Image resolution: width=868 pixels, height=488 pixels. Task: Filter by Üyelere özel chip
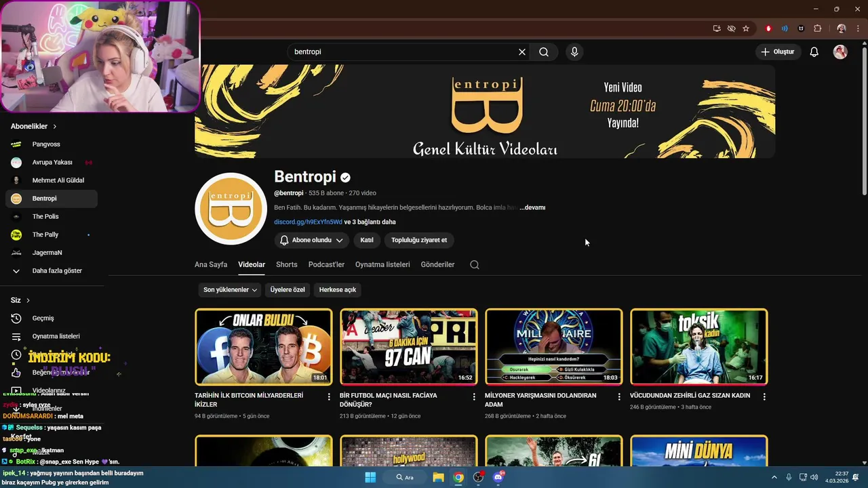coord(288,289)
